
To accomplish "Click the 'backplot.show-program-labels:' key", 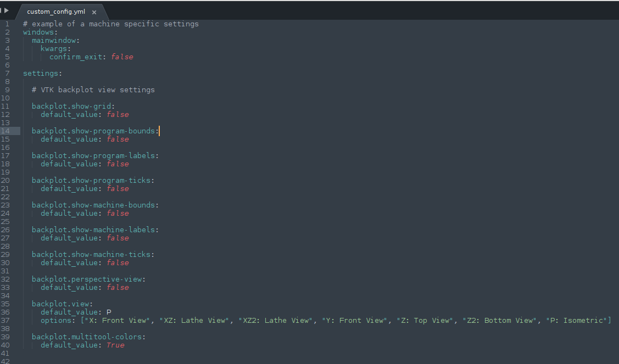I will click(x=95, y=156).
